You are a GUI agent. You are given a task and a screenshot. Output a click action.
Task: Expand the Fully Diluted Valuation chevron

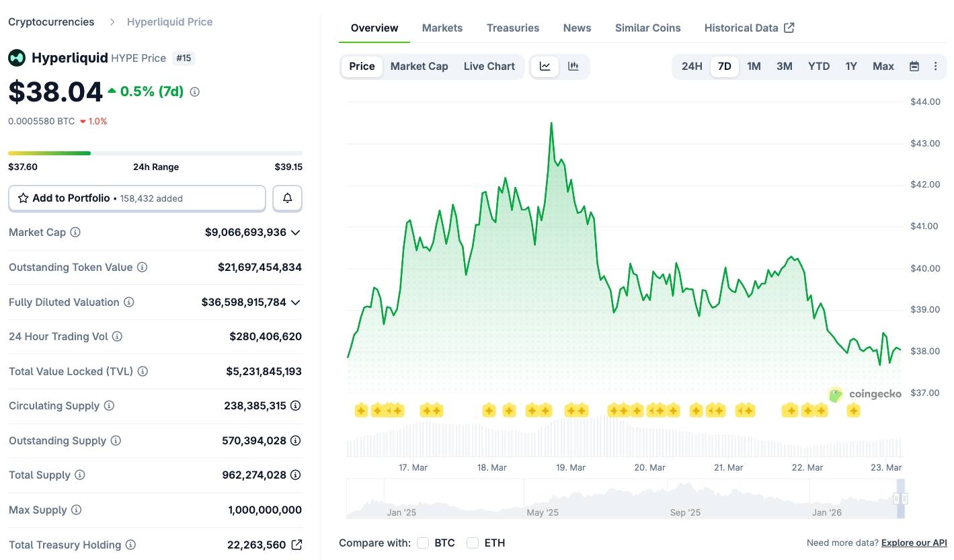(294, 303)
